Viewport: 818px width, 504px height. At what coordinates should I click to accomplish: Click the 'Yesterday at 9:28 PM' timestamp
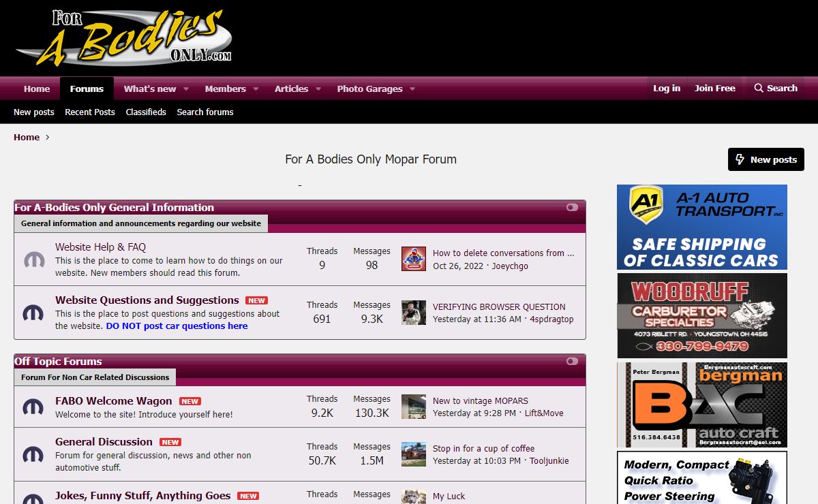(x=474, y=413)
